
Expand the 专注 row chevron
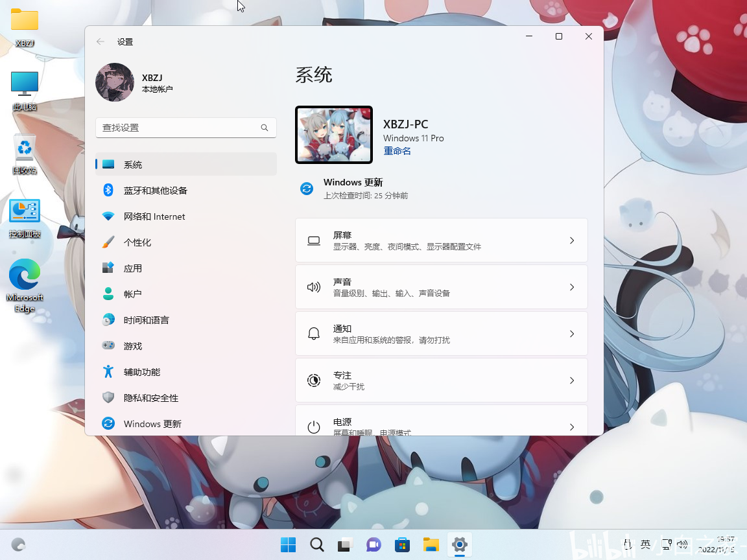pos(572,380)
